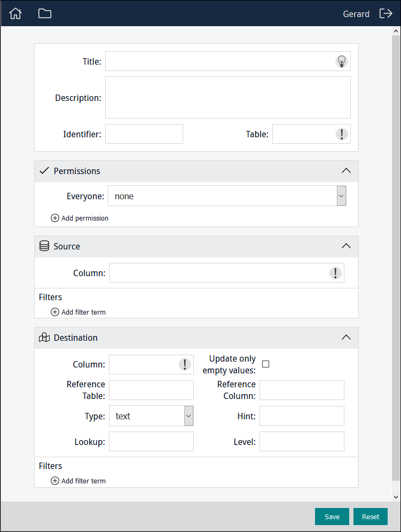This screenshot has height=532, width=401.
Task: Collapse the Destination section
Action: (346, 338)
